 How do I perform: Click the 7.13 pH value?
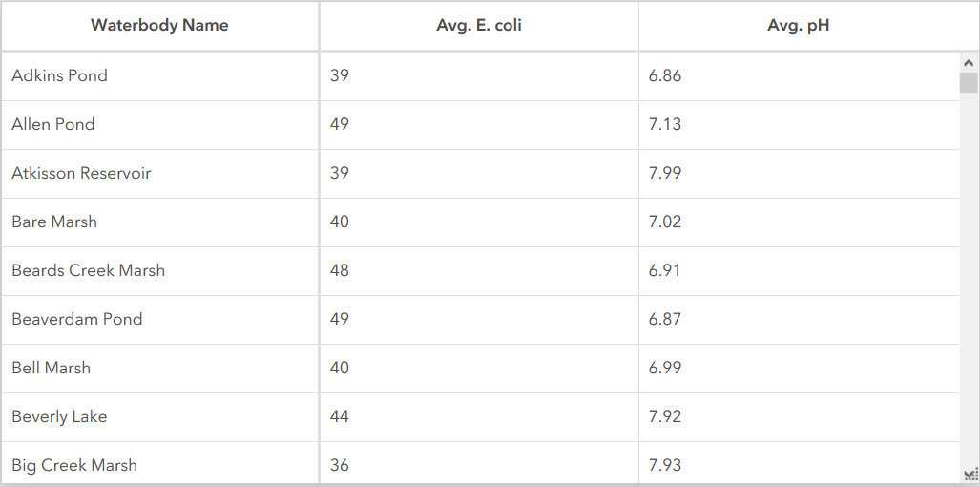click(665, 124)
